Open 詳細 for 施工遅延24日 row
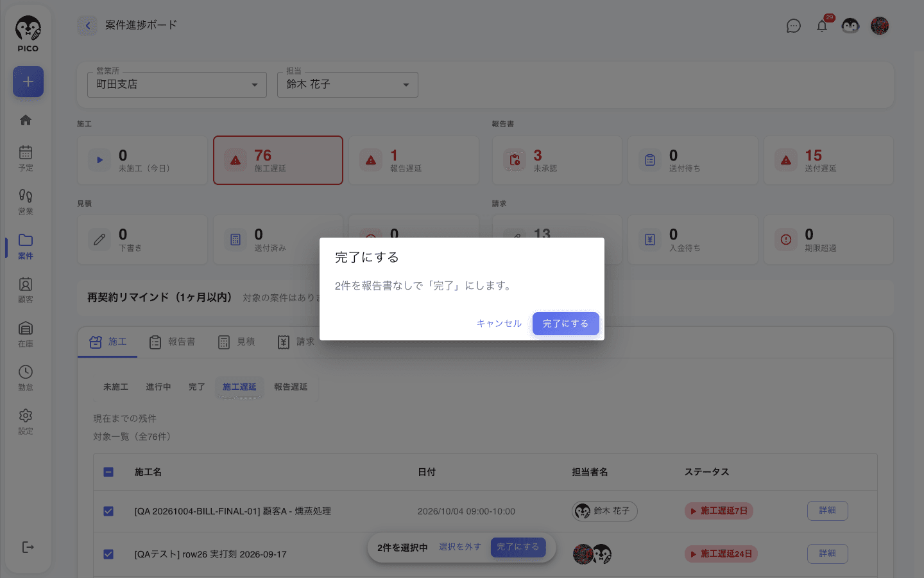Image resolution: width=924 pixels, height=578 pixels. coord(828,554)
